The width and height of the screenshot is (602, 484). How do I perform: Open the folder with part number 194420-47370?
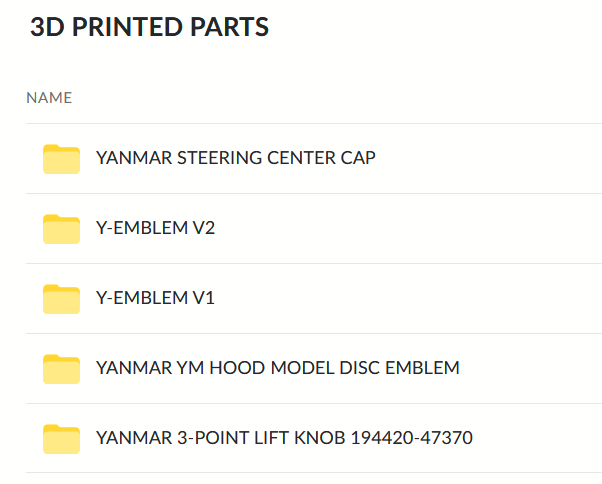(284, 438)
